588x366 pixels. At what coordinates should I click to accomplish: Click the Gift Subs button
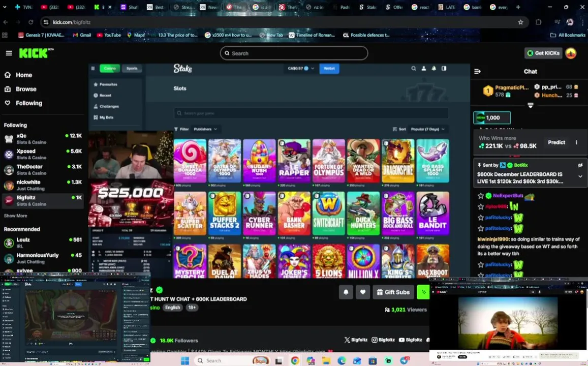tap(393, 292)
